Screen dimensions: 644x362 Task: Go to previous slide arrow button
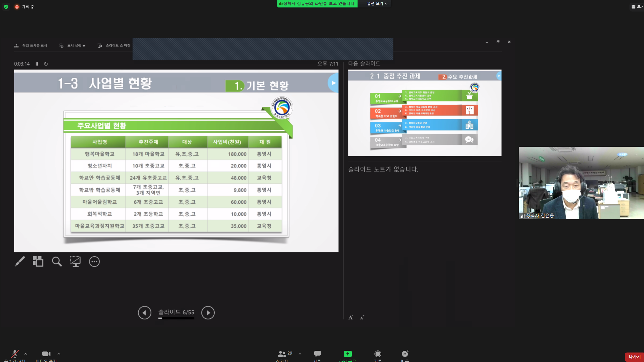pyautogui.click(x=145, y=313)
